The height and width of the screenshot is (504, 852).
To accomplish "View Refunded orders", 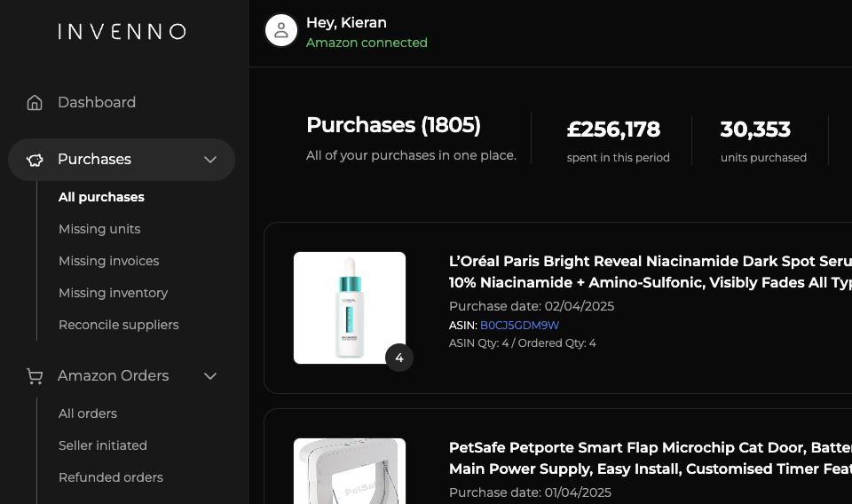I will [111, 477].
